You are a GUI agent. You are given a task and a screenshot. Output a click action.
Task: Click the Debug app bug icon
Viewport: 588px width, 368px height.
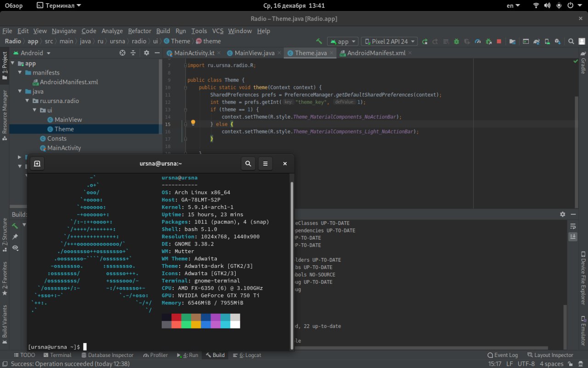pyautogui.click(x=456, y=41)
